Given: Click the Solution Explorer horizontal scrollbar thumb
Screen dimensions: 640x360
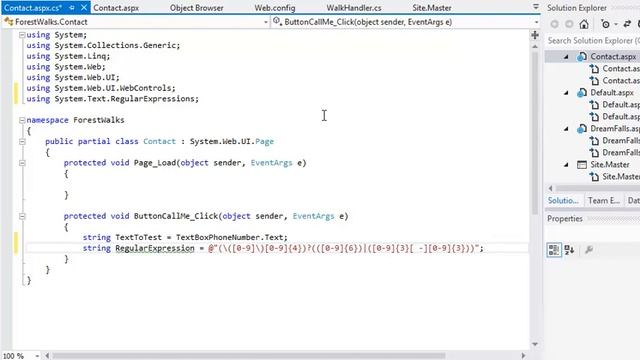Looking at the screenshot, I should click(x=598, y=189).
